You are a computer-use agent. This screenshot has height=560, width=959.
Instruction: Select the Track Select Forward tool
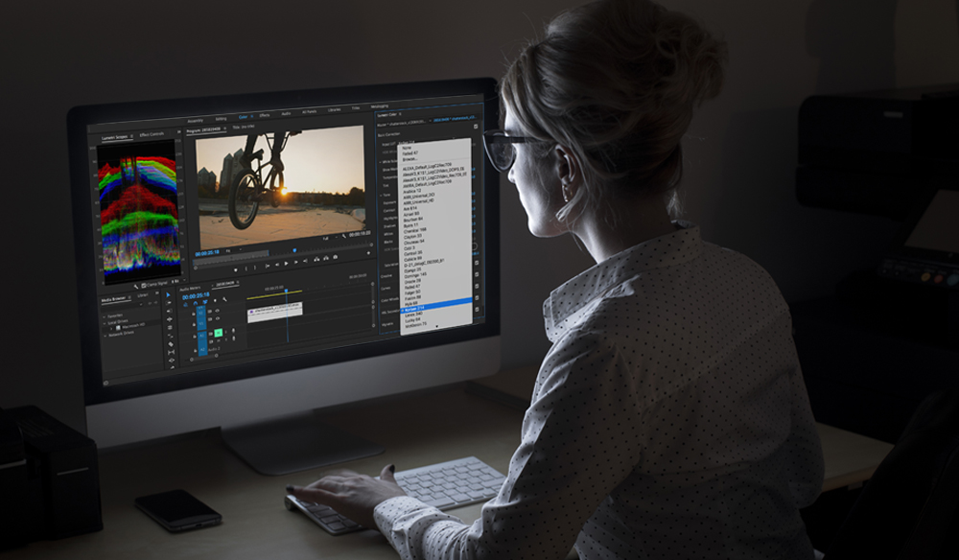click(170, 303)
